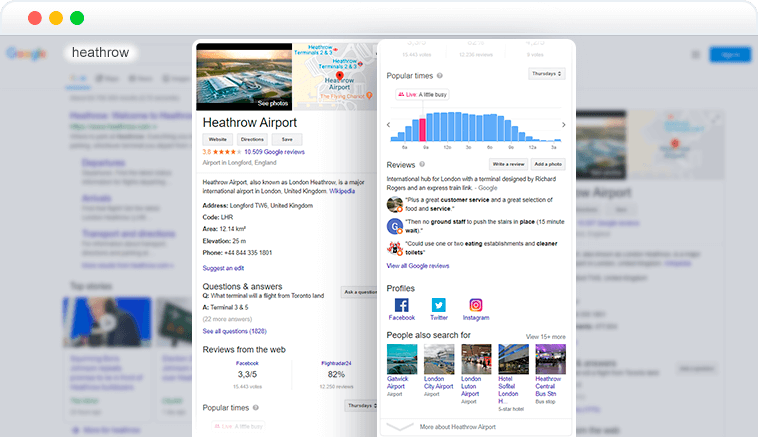Open the Facebook profile icon

402,305
